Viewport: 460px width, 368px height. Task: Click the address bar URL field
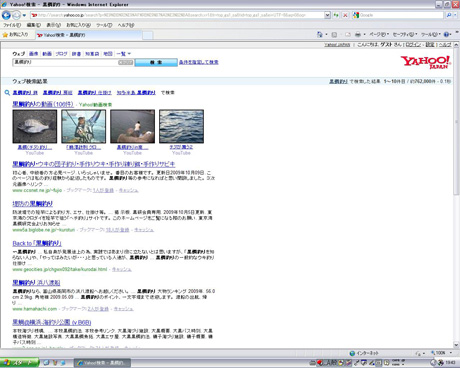point(177,15)
